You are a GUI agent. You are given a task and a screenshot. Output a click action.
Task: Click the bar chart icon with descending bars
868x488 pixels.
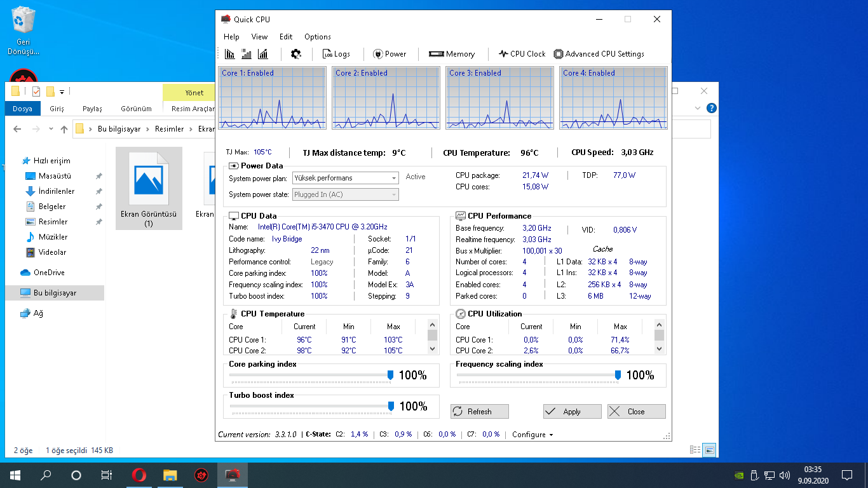(x=230, y=54)
